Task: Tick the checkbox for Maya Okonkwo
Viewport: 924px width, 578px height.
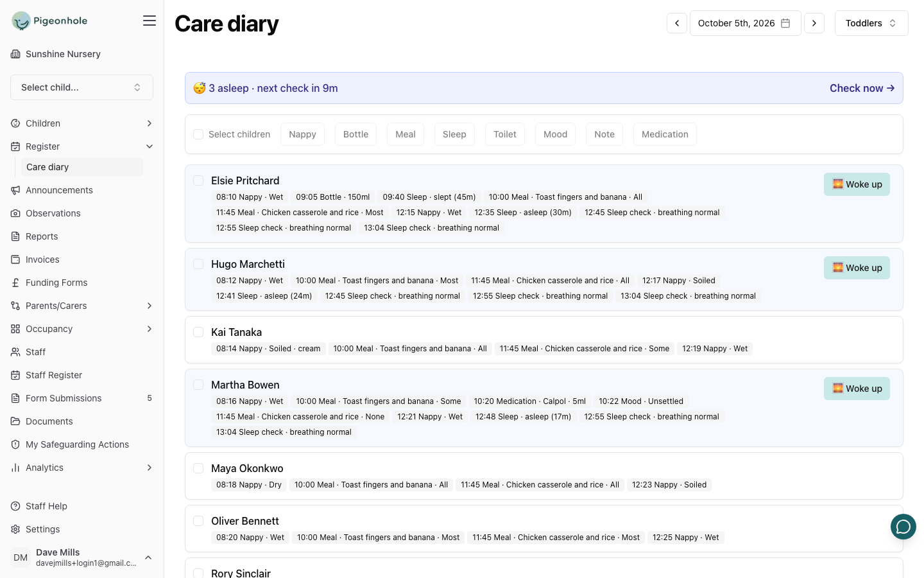Action: 198,468
